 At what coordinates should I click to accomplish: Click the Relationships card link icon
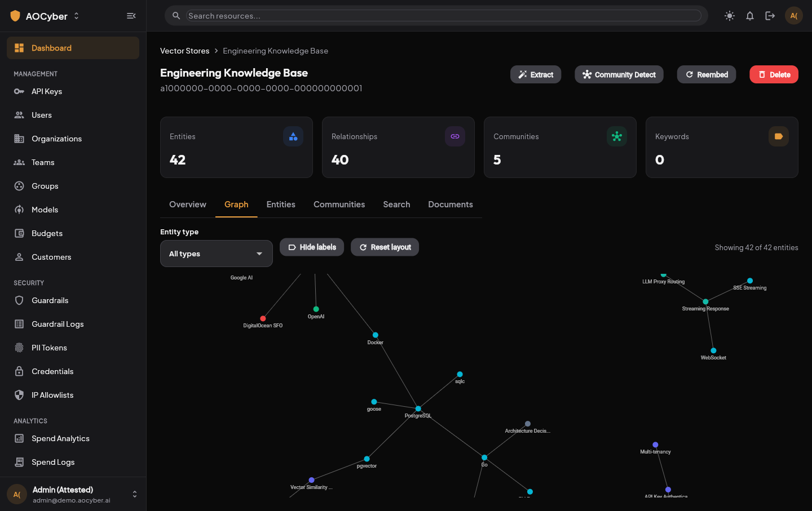pos(455,136)
